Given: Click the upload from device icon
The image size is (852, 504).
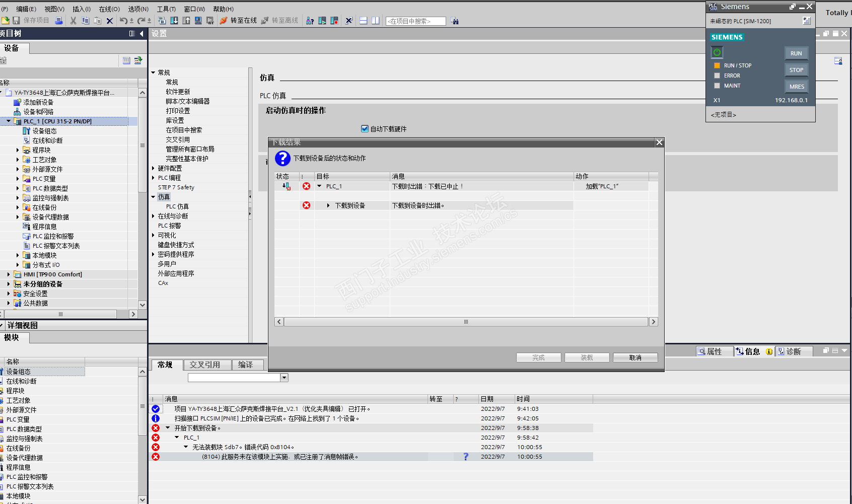Looking at the screenshot, I should pos(186,21).
